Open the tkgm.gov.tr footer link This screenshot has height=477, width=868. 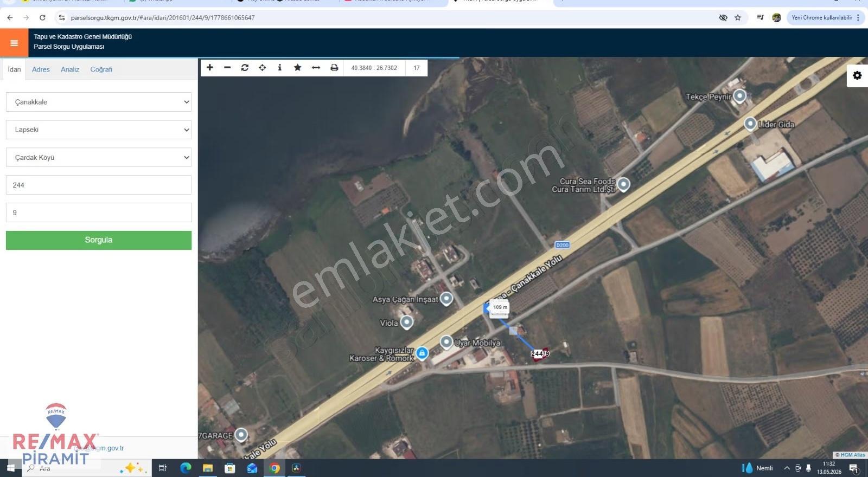coord(99,448)
